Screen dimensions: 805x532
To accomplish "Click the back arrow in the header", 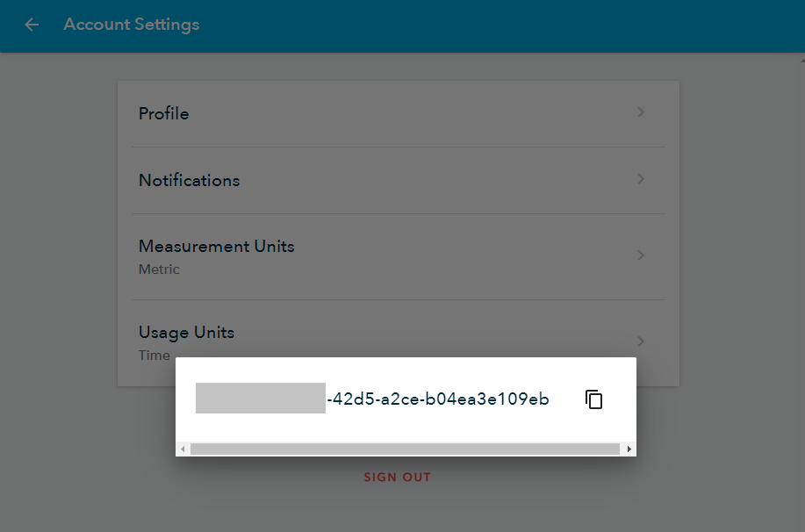I will point(32,25).
